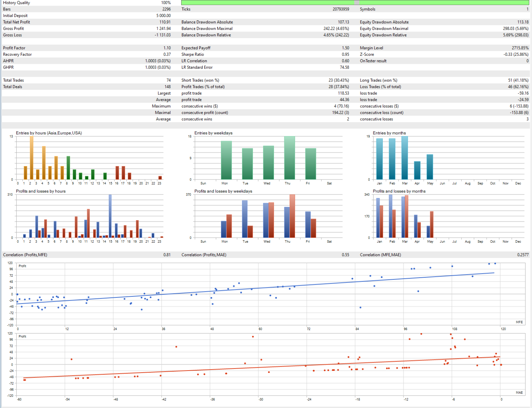
Task: Select the Z-Score value
Action: [516, 54]
